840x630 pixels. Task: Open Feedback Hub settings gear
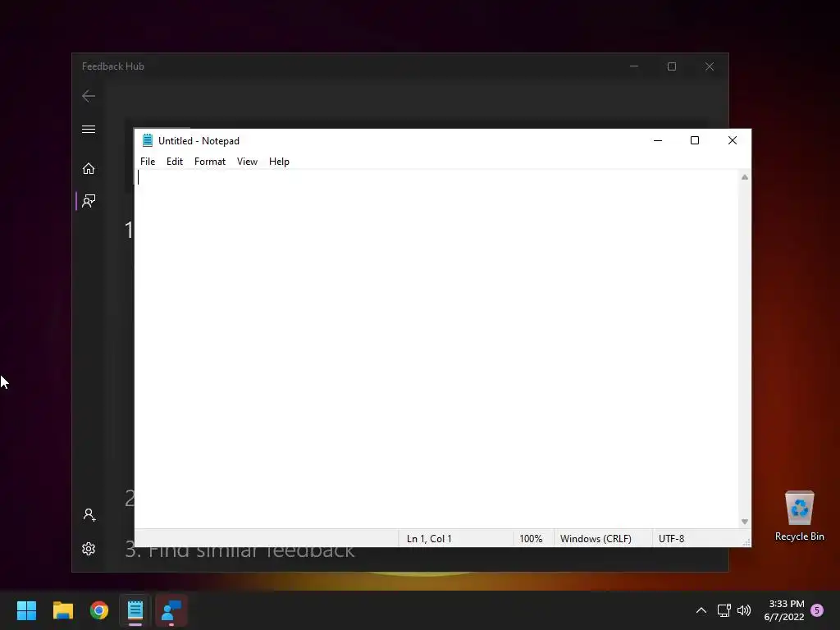(89, 549)
